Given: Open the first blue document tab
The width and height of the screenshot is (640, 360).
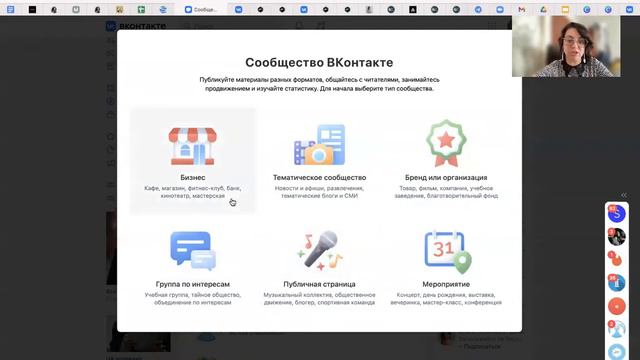Looking at the screenshot, I should click(11, 9).
